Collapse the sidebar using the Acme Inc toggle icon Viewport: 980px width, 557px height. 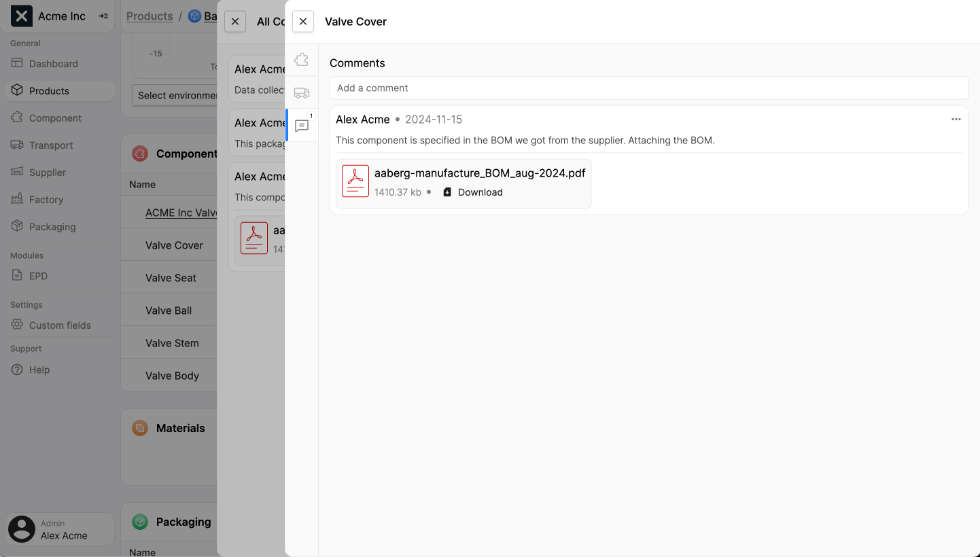tap(103, 16)
